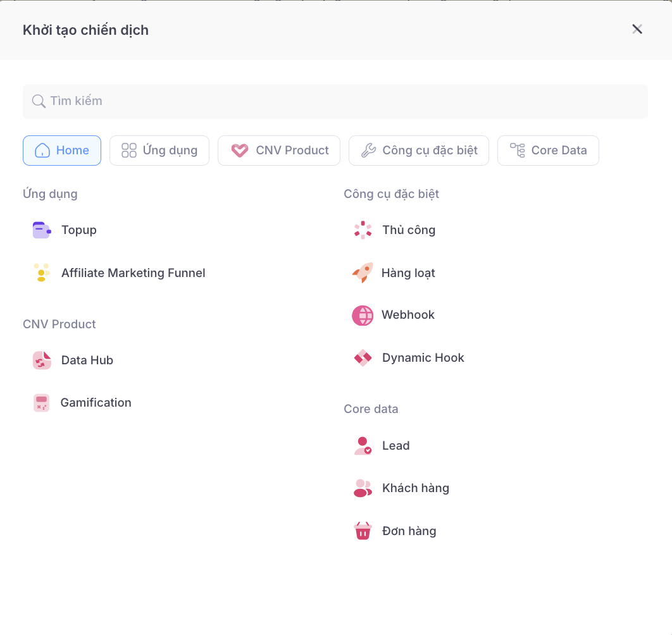Screen dimensions: 672x635
Task: Click the Topup wallet icon
Action: 42,230
